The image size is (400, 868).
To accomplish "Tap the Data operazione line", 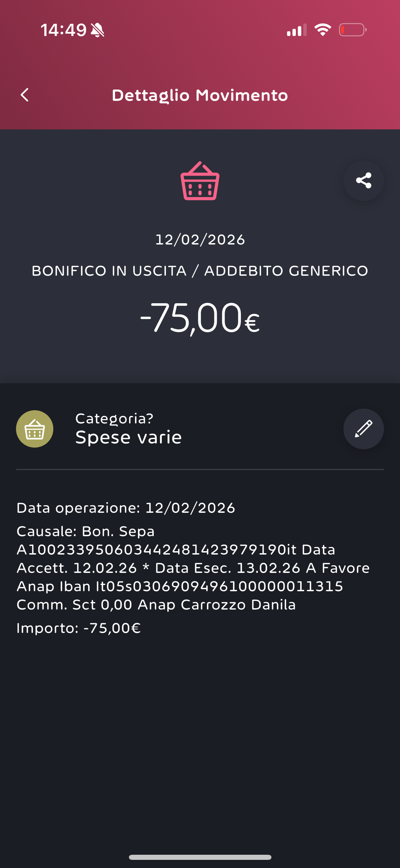I will (x=126, y=508).
